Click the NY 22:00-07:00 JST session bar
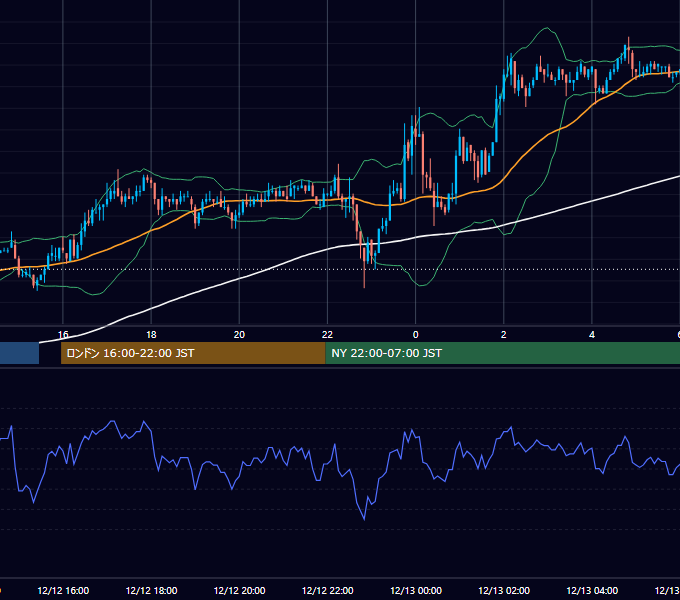The image size is (680, 600). tap(503, 353)
